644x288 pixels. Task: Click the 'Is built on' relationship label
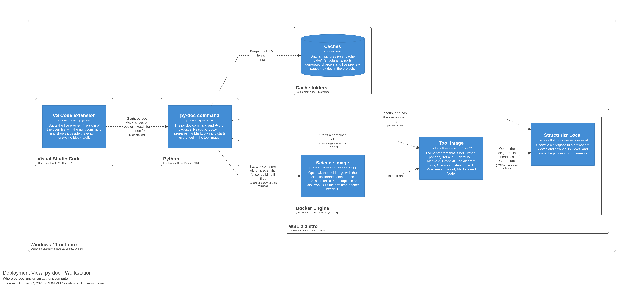tap(395, 176)
